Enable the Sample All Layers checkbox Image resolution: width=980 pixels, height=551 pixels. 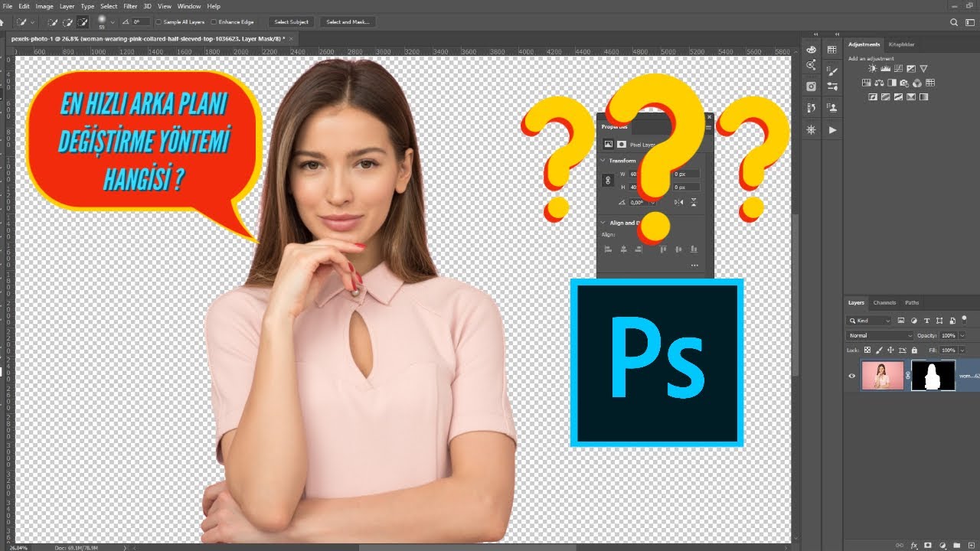(158, 22)
